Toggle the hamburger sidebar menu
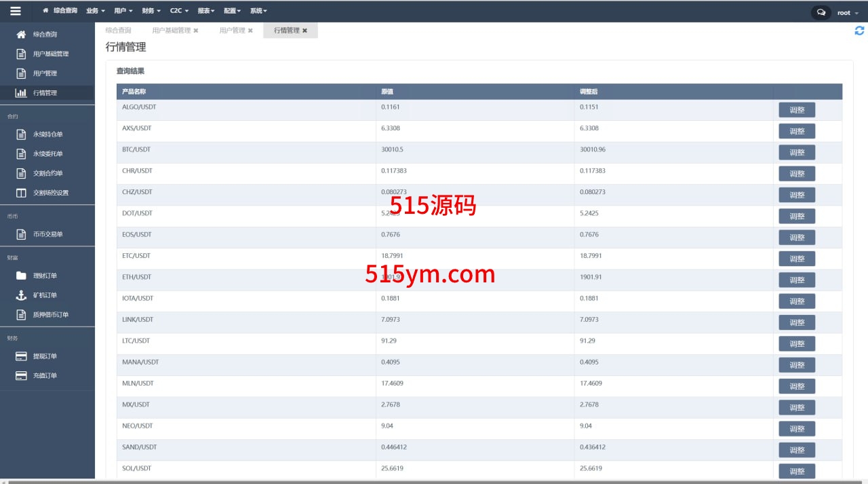The height and width of the screenshot is (484, 868). pyautogui.click(x=16, y=11)
